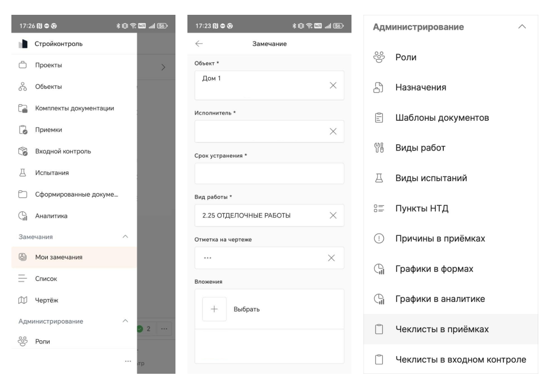The height and width of the screenshot is (392, 556).
Task: Click the Проекты icon in sidebar
Action: pyautogui.click(x=23, y=65)
